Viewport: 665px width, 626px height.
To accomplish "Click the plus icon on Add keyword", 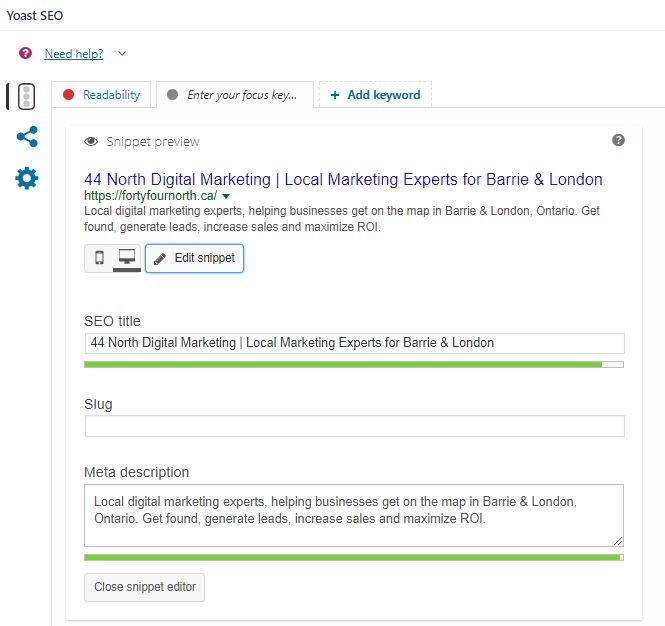I will pyautogui.click(x=335, y=95).
